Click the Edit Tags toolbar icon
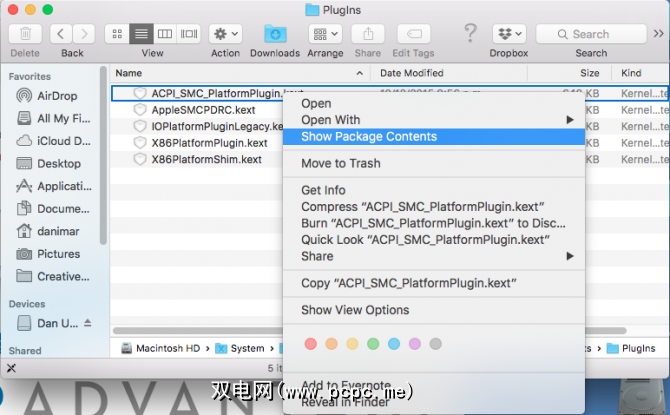Viewport: 670px width, 415px height. [x=413, y=34]
